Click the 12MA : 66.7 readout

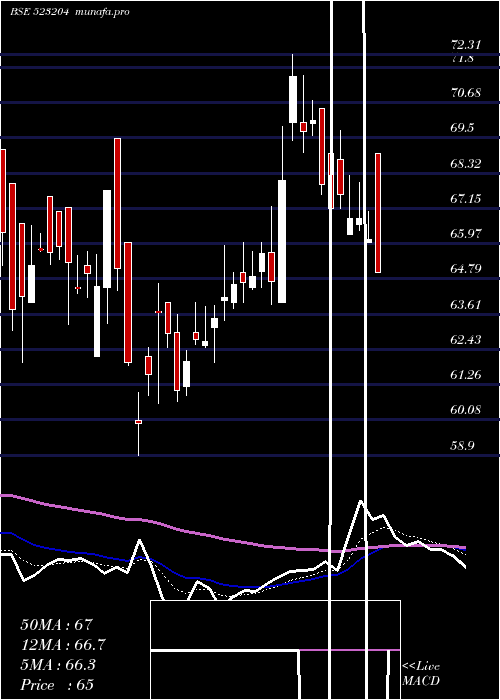coord(63,645)
